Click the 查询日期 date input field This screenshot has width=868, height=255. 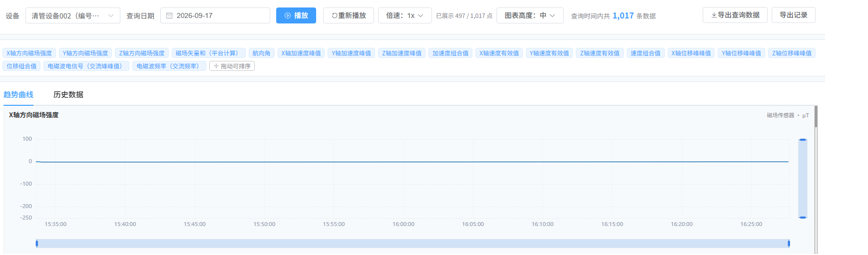[215, 15]
